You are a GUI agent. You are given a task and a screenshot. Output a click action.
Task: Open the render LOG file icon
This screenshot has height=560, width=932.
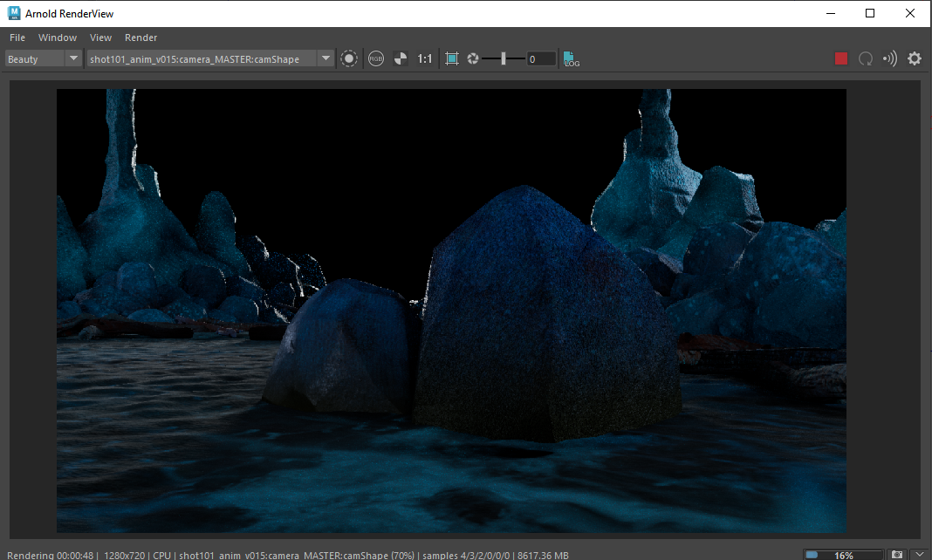[x=571, y=58]
